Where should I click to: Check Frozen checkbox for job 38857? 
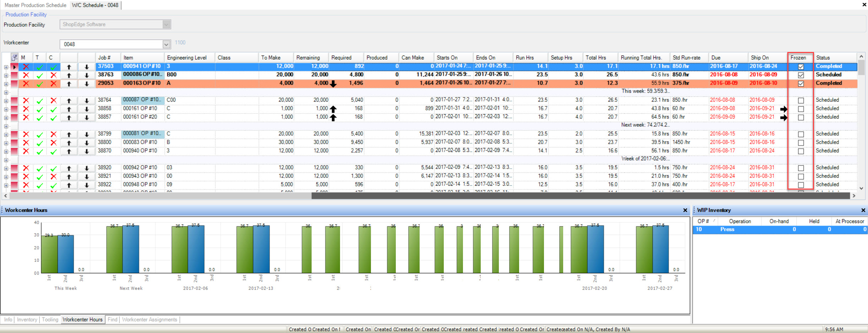pos(801,117)
